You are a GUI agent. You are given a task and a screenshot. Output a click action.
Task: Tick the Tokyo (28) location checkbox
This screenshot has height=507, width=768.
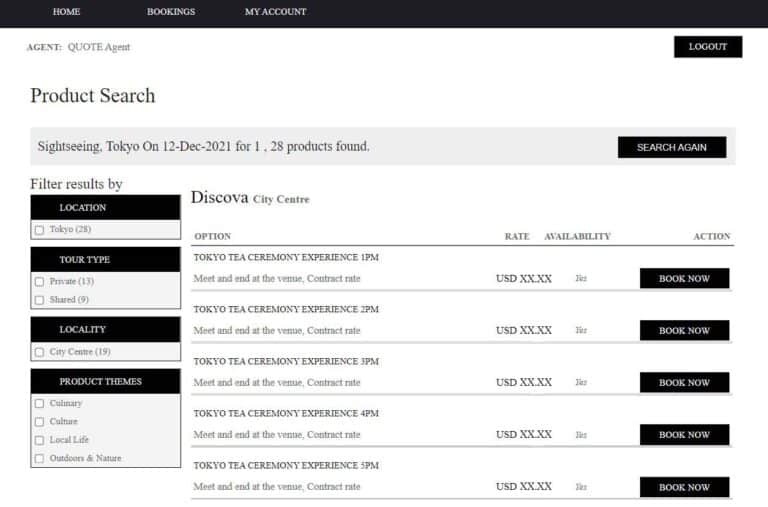pyautogui.click(x=40, y=230)
